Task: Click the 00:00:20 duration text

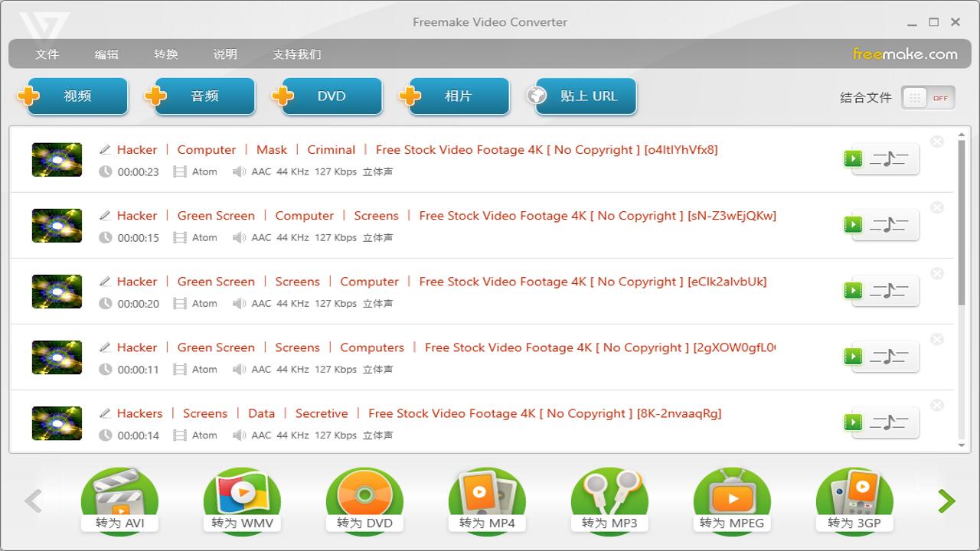Action: [139, 304]
